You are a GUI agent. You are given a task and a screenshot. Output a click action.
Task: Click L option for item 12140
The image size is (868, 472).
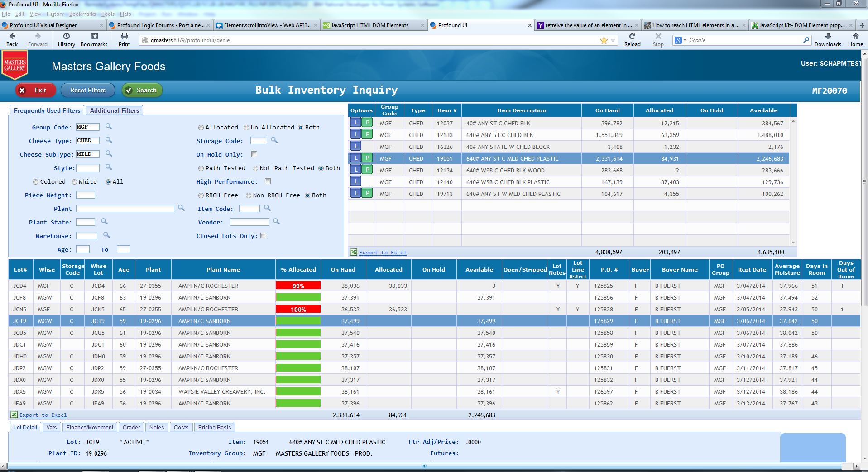tap(356, 181)
